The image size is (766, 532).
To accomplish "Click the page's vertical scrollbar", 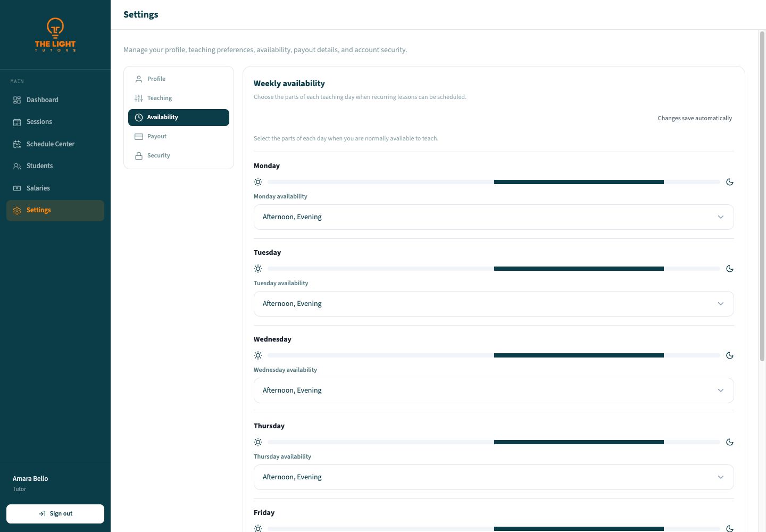I will click(762, 197).
